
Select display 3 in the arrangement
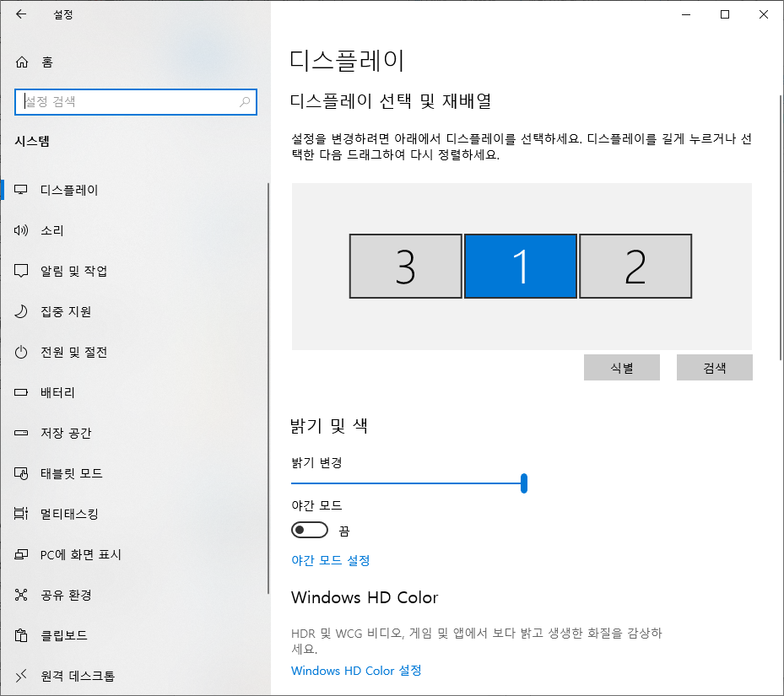(405, 266)
